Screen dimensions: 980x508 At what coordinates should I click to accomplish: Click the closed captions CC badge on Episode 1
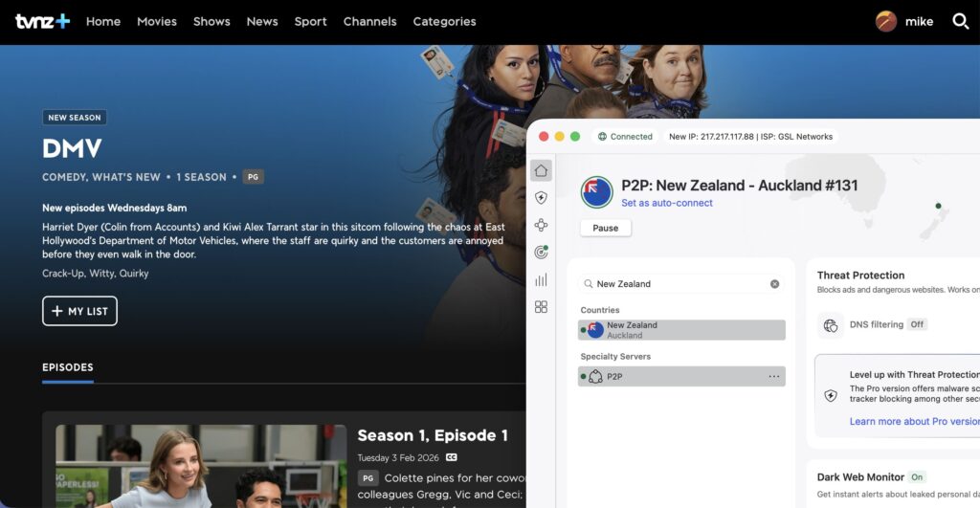click(x=452, y=457)
